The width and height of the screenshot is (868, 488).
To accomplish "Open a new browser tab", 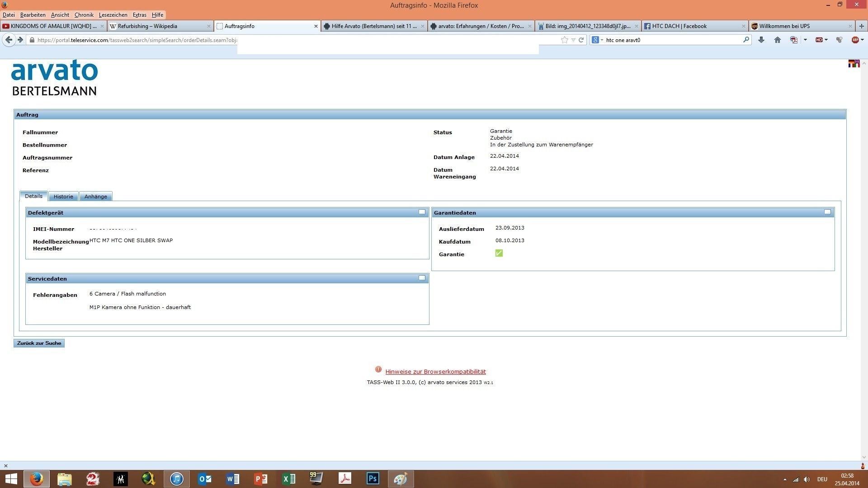I will pyautogui.click(x=861, y=26).
